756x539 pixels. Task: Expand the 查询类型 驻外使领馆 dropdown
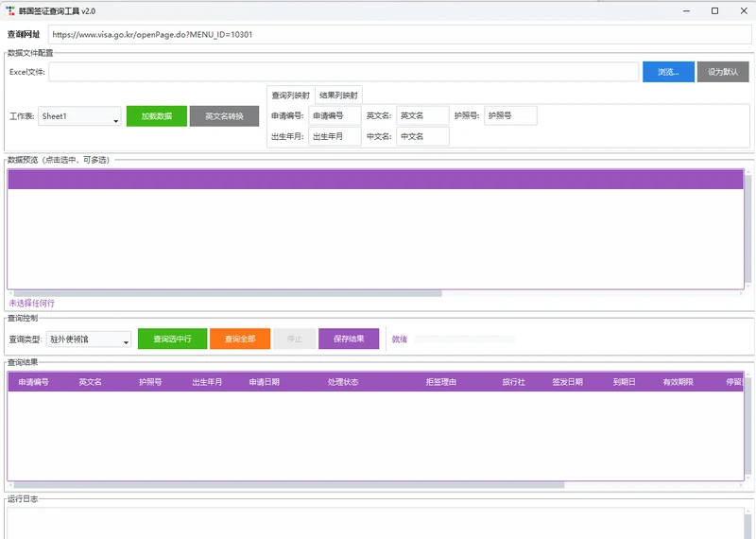coord(89,339)
